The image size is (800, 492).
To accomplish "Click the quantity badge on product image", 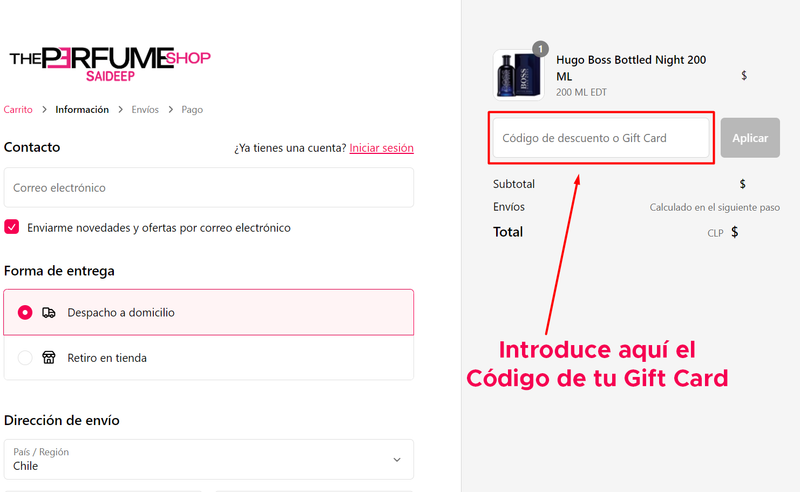I will [540, 49].
